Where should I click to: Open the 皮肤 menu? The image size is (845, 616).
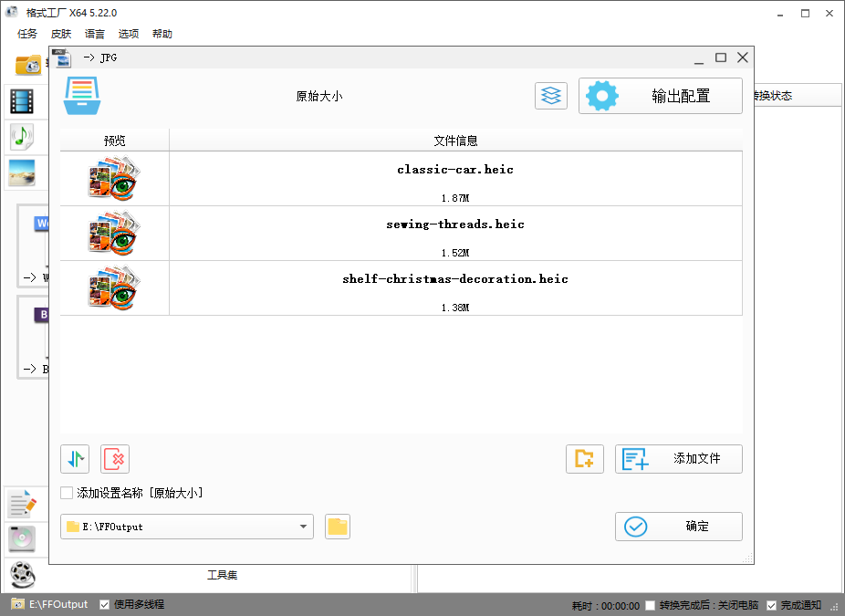click(x=61, y=34)
